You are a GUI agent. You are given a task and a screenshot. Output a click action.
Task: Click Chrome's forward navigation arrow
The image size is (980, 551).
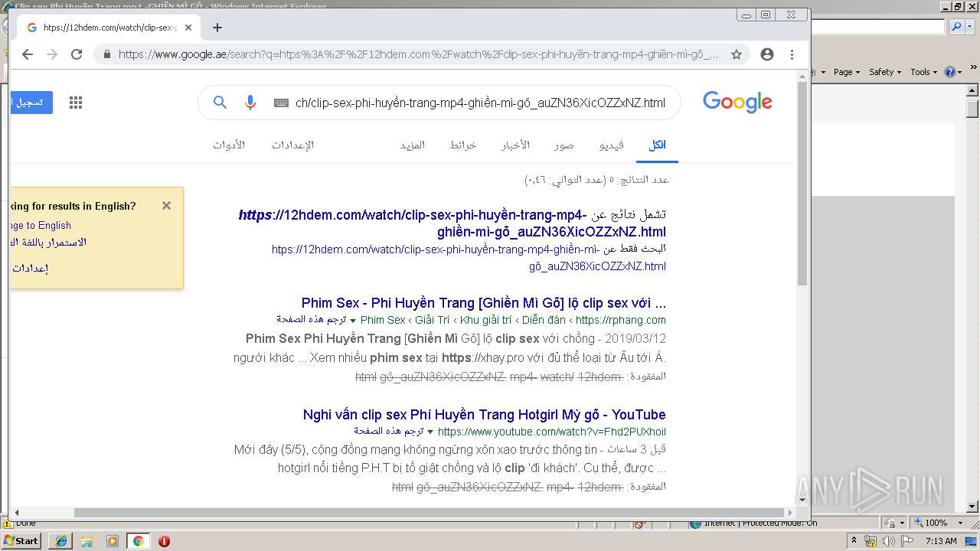[x=52, y=54]
